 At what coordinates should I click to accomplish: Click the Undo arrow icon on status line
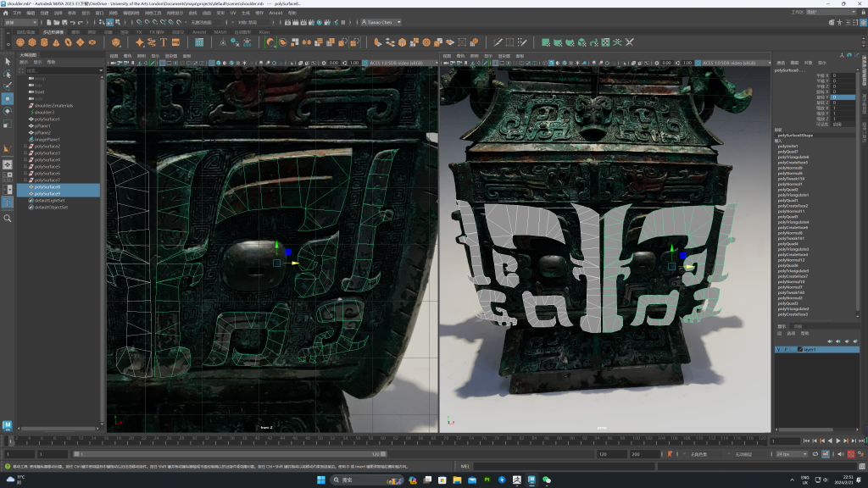pyautogui.click(x=73, y=22)
